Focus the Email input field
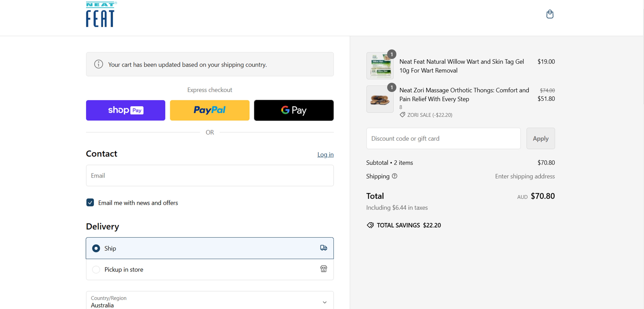 click(210, 175)
